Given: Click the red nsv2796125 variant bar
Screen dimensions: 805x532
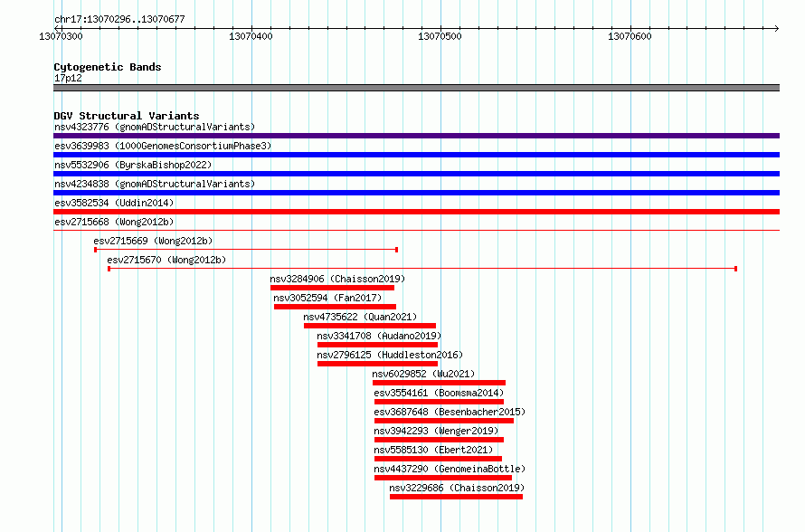Looking at the screenshot, I should click(377, 364).
